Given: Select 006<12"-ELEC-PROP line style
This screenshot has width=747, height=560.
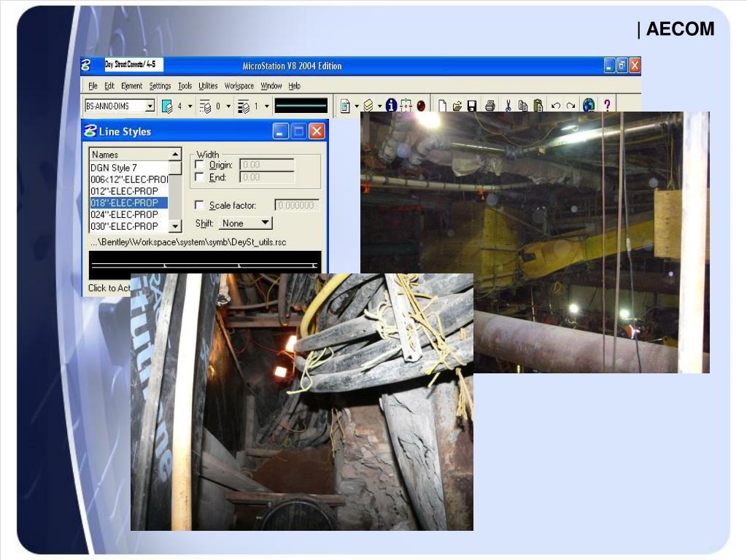Looking at the screenshot, I should (128, 179).
